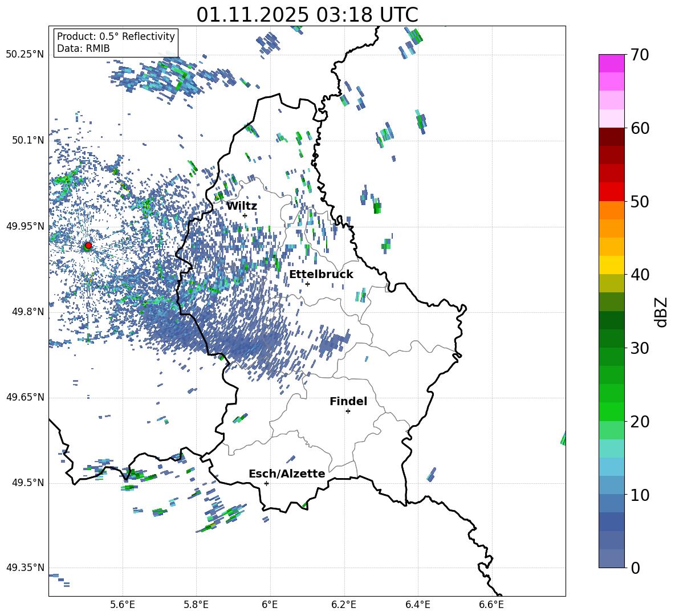Image resolution: width=675 pixels, height=616 pixels.
Task: Click the 49.35°N latitude label
Action: point(25,568)
